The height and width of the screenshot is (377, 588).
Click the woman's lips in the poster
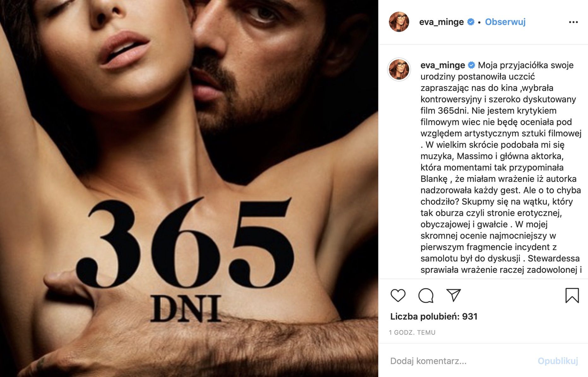(125, 50)
